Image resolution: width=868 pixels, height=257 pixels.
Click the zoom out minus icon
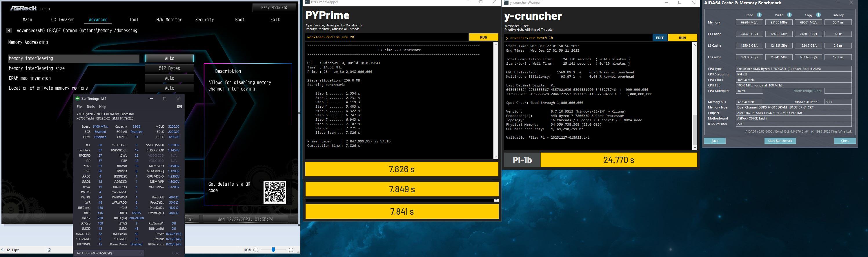(x=256, y=250)
